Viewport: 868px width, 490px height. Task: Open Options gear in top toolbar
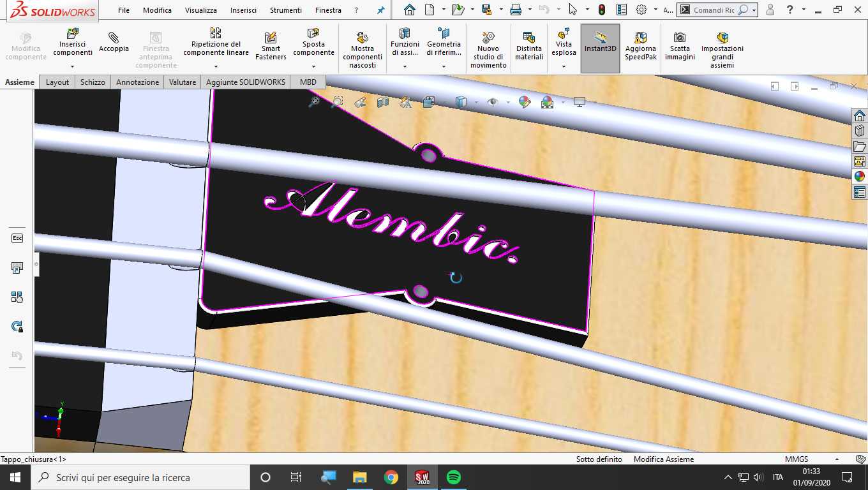[x=641, y=10]
